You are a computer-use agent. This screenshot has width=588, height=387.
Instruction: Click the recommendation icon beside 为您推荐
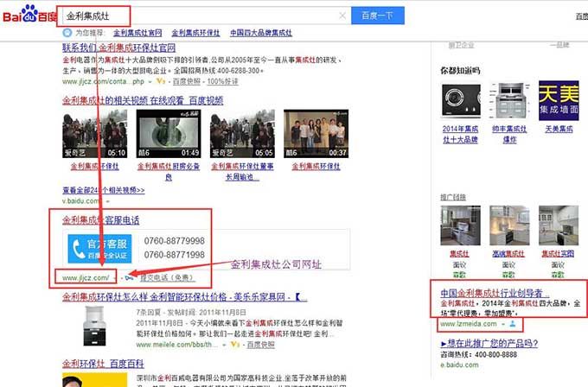pyautogui.click(x=67, y=33)
